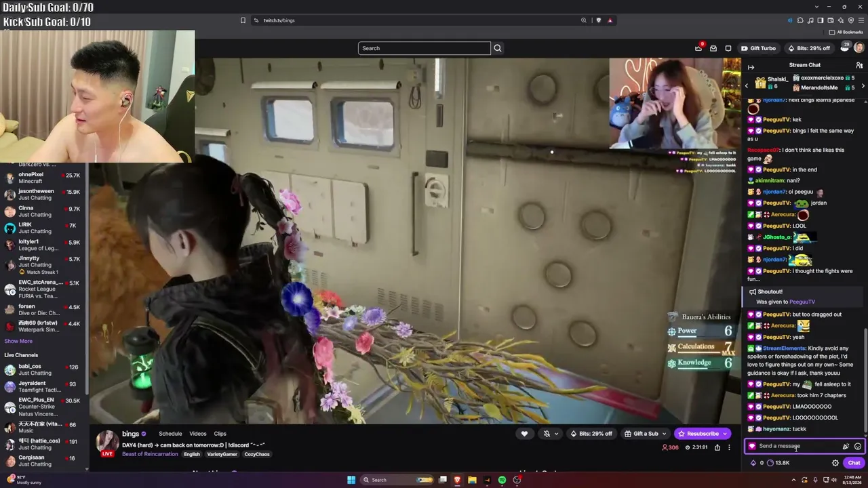Click the bings channel avatar
868x488 pixels.
point(106,443)
